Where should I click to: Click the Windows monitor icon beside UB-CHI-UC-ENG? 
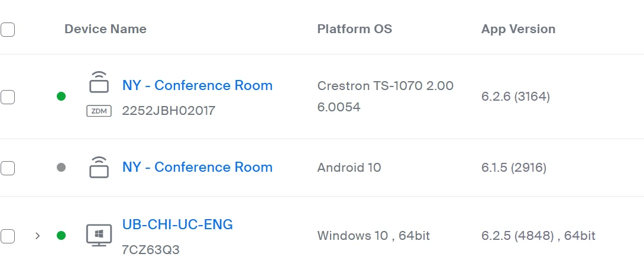click(99, 235)
